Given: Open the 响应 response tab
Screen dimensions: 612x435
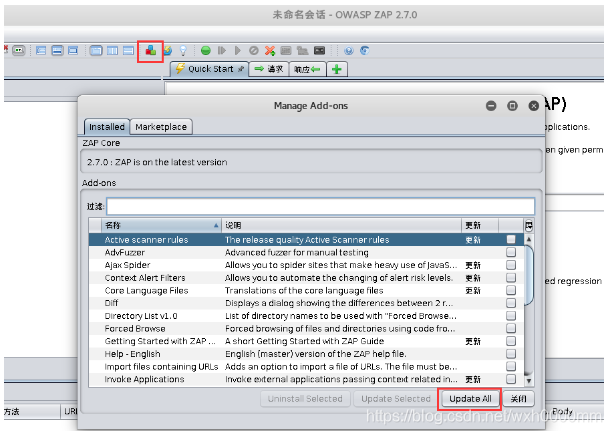Looking at the screenshot, I should point(308,69).
